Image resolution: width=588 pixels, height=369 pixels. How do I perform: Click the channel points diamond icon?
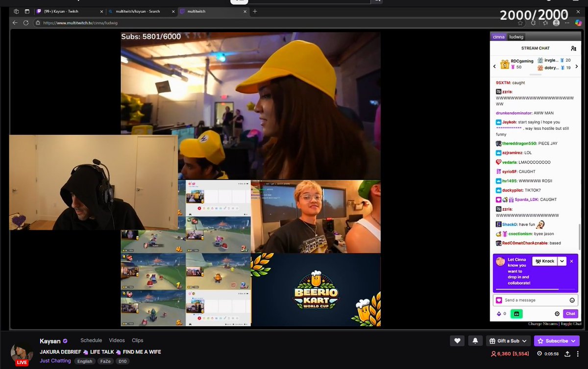pyautogui.click(x=499, y=314)
